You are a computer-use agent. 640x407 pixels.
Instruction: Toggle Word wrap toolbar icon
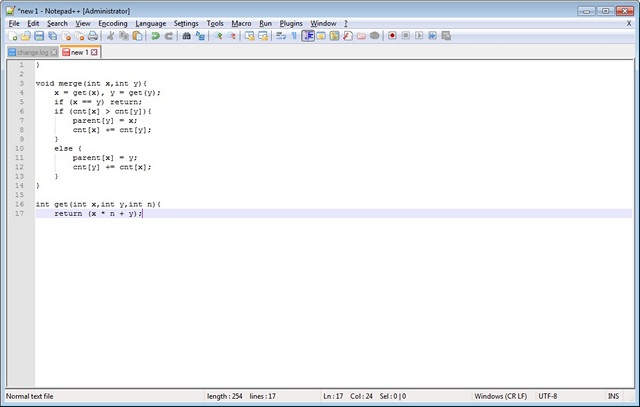(281, 36)
